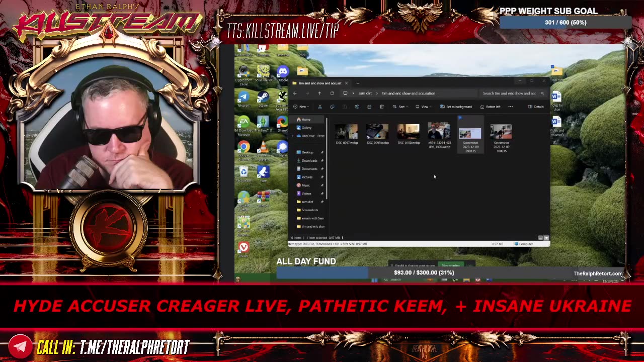
Task: Open the EA Download Manager desktop shortcut
Action: click(244, 126)
